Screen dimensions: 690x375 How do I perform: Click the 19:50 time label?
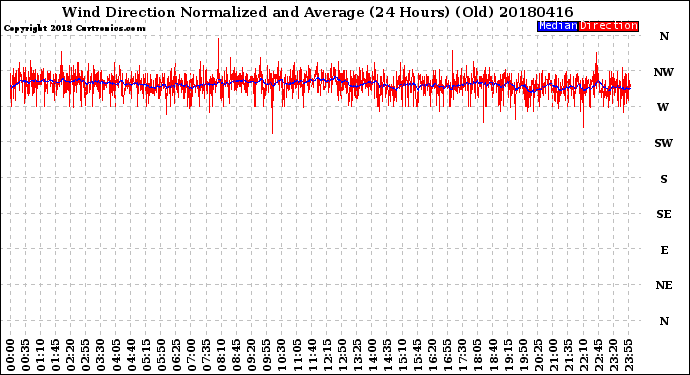pyautogui.click(x=523, y=355)
